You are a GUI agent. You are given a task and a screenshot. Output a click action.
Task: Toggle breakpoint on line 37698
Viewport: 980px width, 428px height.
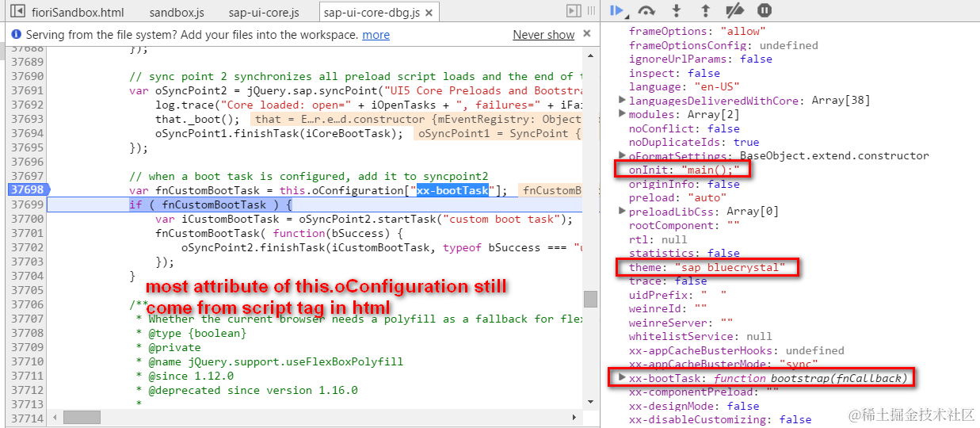point(26,190)
